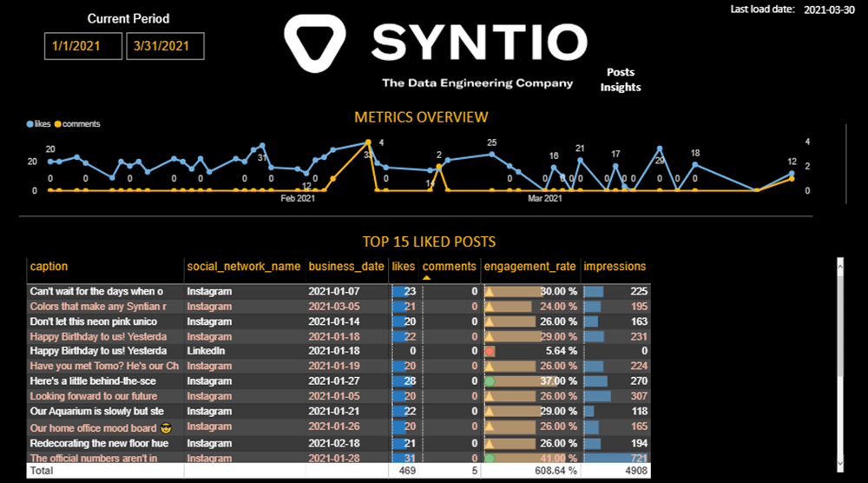Click the start date field 1/1/2021
The image size is (868, 483).
[x=83, y=46]
